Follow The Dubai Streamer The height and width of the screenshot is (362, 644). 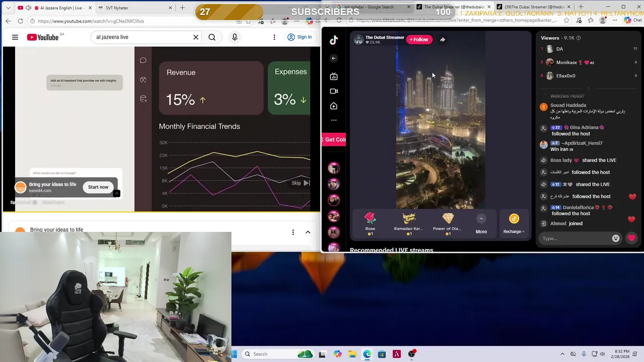coord(419,40)
